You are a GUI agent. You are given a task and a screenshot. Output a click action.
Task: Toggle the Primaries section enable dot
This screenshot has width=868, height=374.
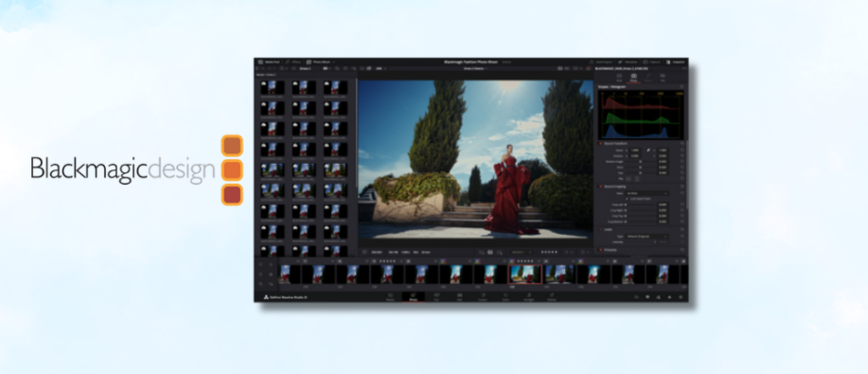pyautogui.click(x=601, y=250)
